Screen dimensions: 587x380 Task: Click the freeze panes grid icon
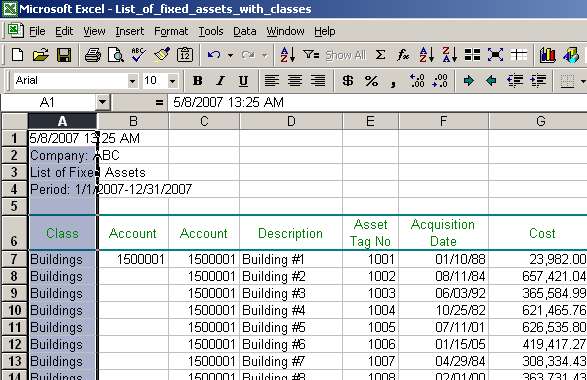(518, 55)
